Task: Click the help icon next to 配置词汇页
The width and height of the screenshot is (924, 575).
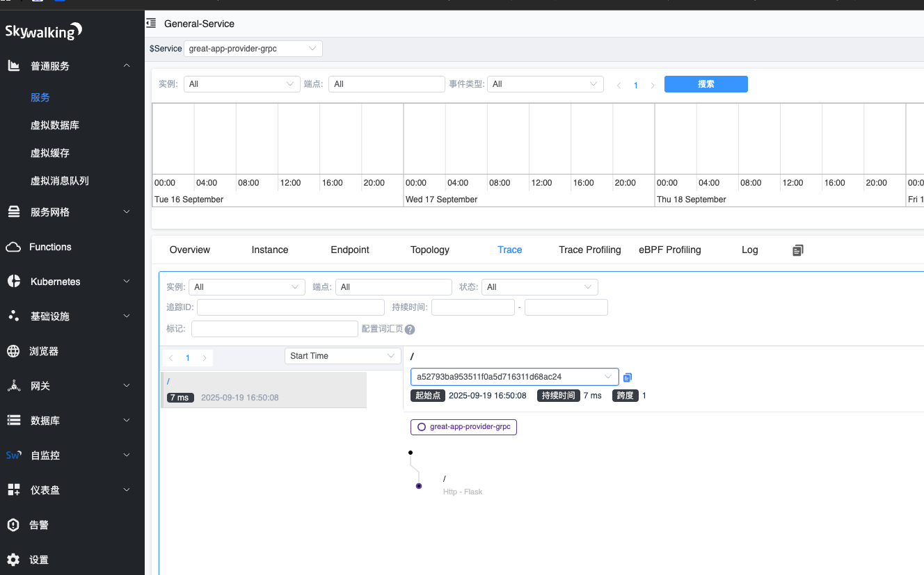Action: click(x=410, y=330)
